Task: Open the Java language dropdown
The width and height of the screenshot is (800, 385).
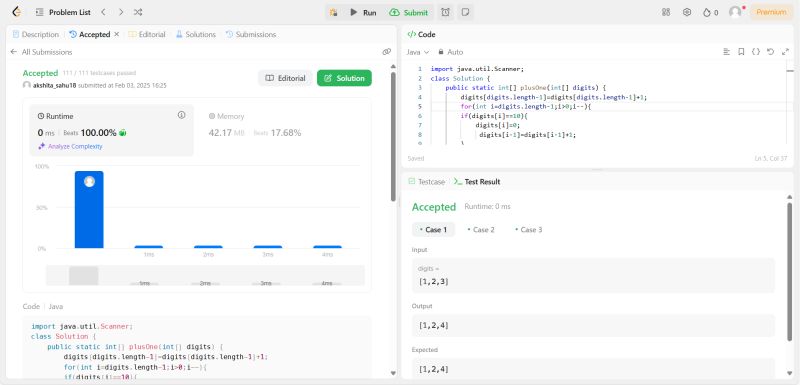Action: coord(418,52)
